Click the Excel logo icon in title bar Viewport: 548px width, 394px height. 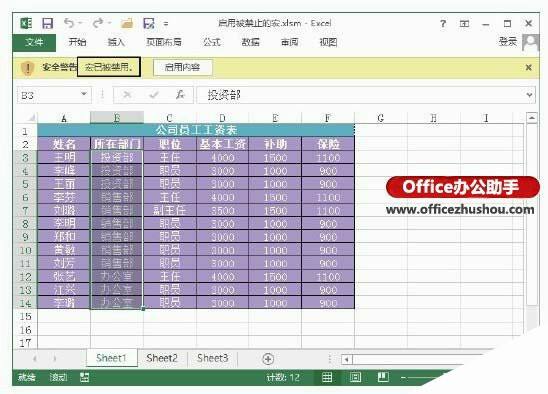(x=26, y=23)
